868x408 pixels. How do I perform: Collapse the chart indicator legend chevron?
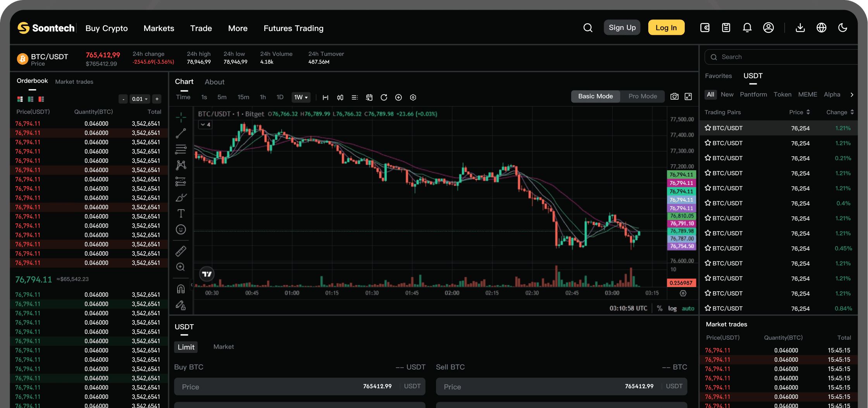point(205,124)
